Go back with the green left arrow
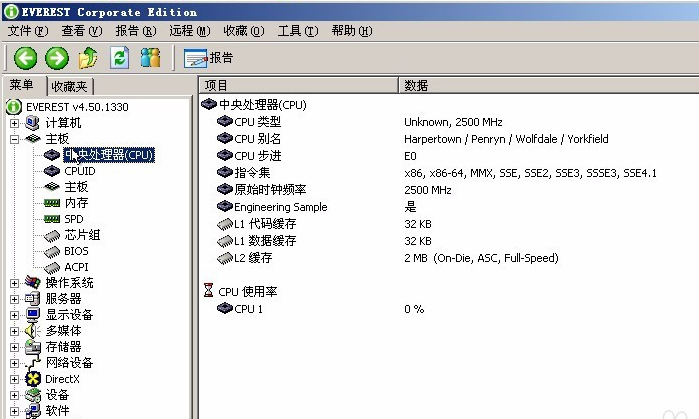The height and width of the screenshot is (419, 699). coord(25,58)
